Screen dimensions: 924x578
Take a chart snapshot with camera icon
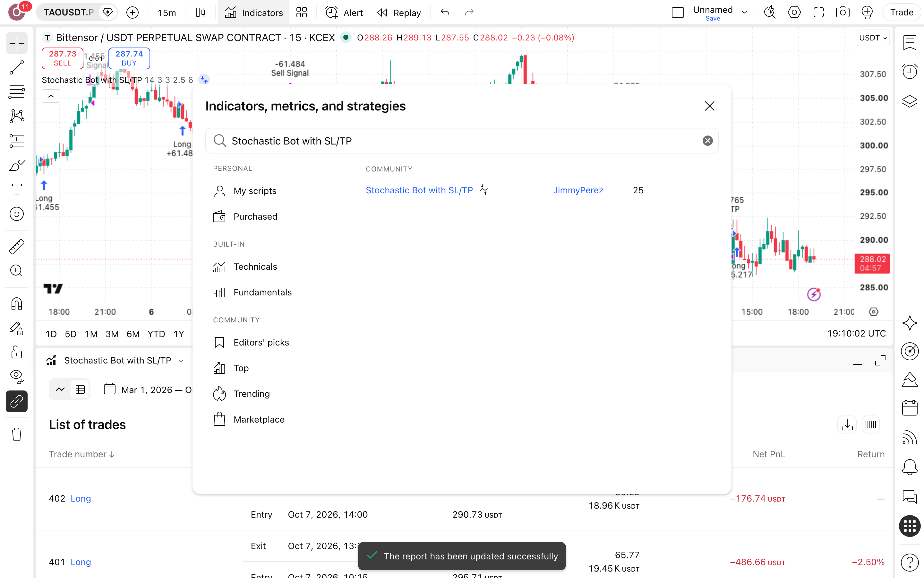[x=842, y=13]
